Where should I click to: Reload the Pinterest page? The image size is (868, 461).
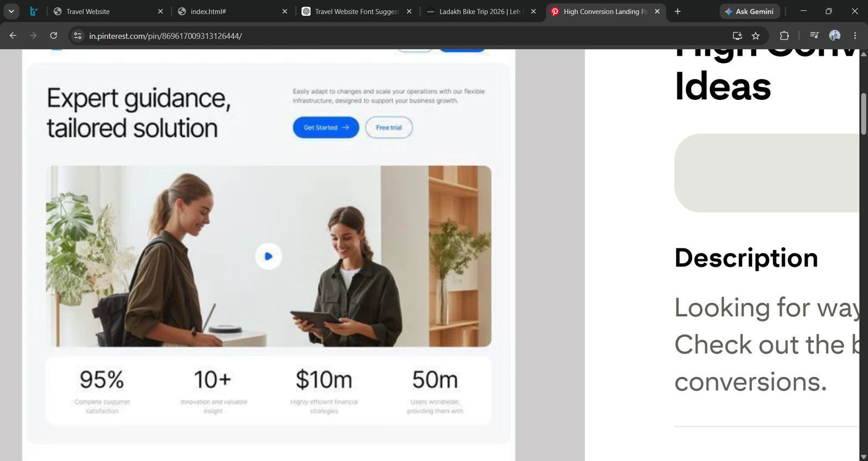(54, 36)
